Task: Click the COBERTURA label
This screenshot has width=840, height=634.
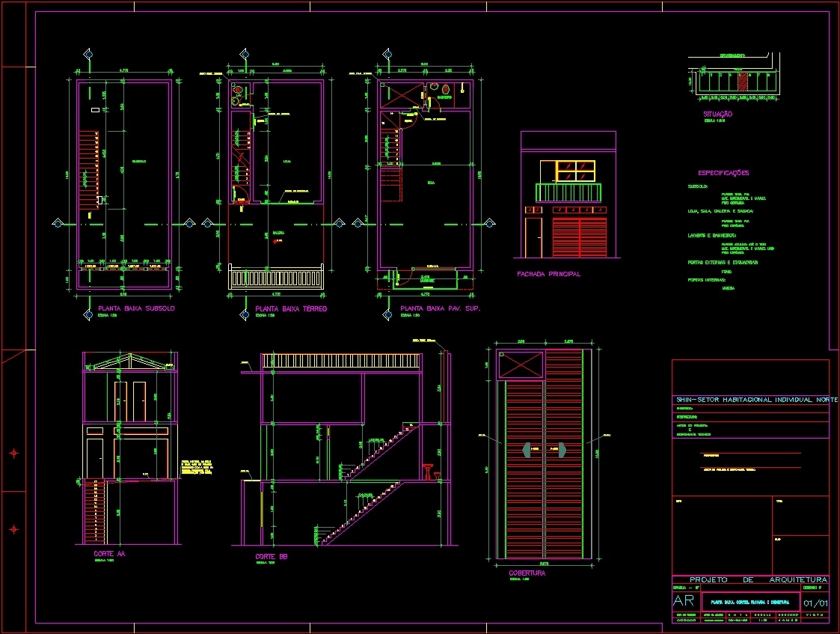Action: (529, 572)
